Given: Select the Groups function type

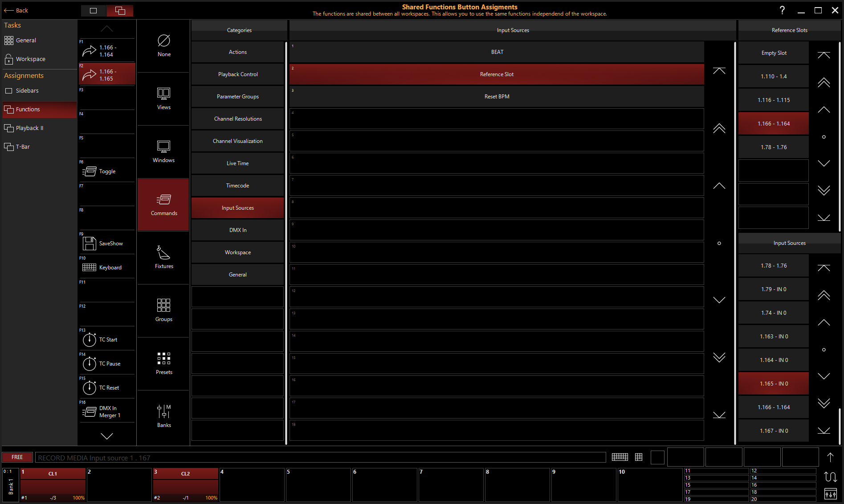Looking at the screenshot, I should 163,310.
